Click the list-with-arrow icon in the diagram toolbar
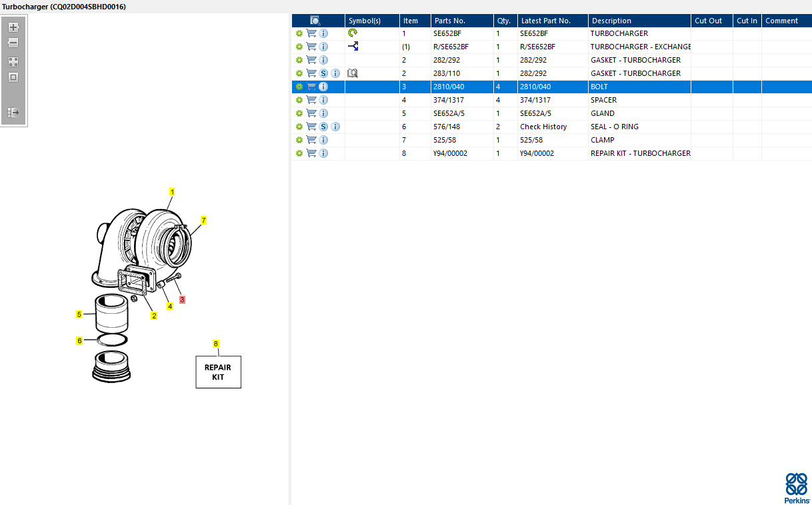The image size is (812, 505). click(13, 113)
